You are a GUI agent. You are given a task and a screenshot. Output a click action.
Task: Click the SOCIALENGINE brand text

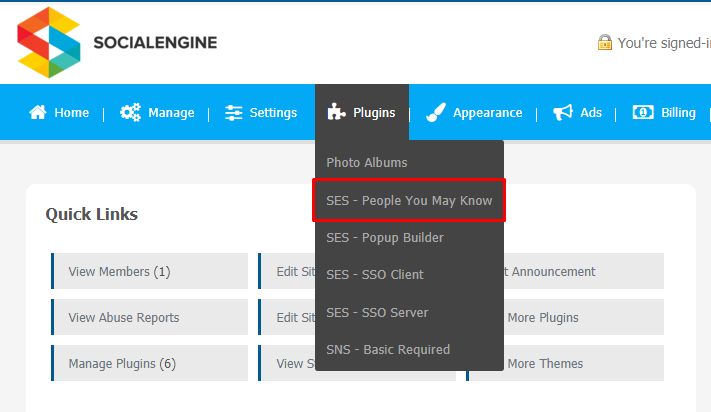(155, 43)
